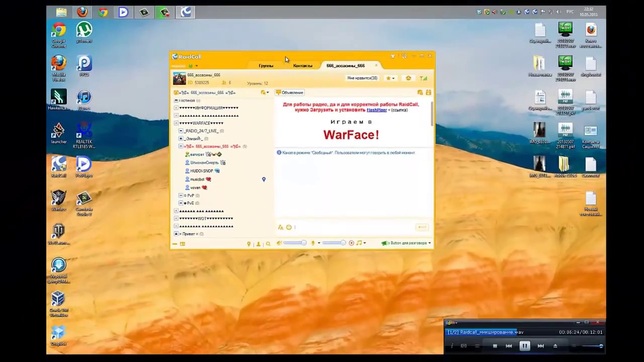The height and width of the screenshot is (362, 644).
Task: Open the Объявление announcement panel
Action: (x=290, y=93)
